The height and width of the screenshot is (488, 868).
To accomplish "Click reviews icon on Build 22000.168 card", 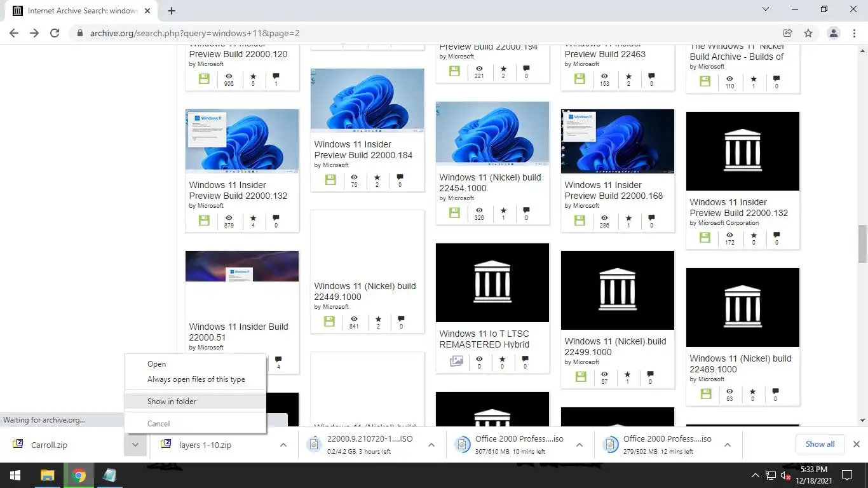I will click(651, 218).
